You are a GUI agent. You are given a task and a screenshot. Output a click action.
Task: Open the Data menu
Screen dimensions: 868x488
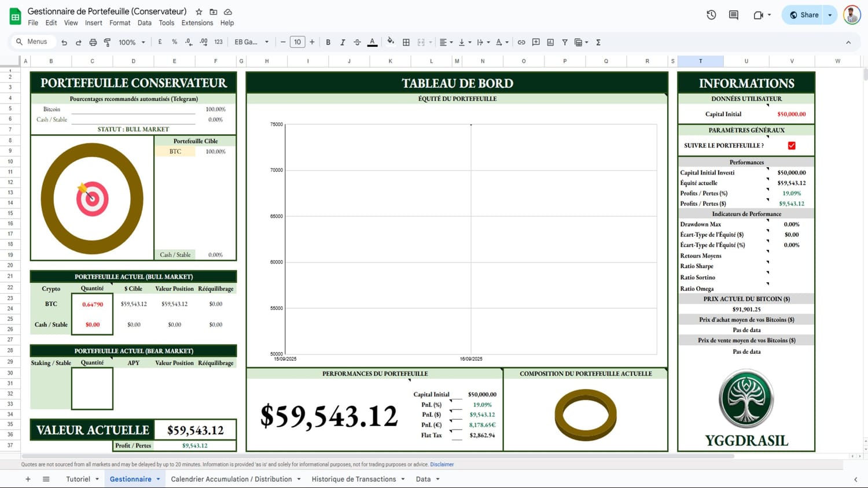pyautogui.click(x=145, y=23)
